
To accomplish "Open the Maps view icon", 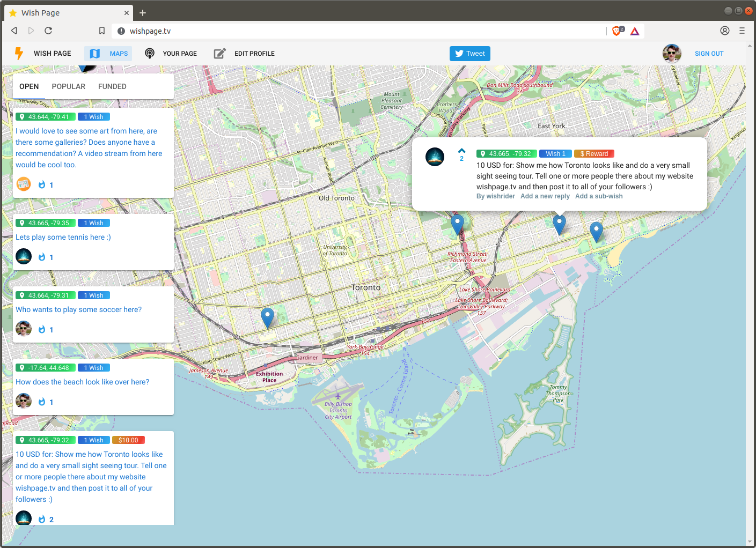I will point(95,54).
